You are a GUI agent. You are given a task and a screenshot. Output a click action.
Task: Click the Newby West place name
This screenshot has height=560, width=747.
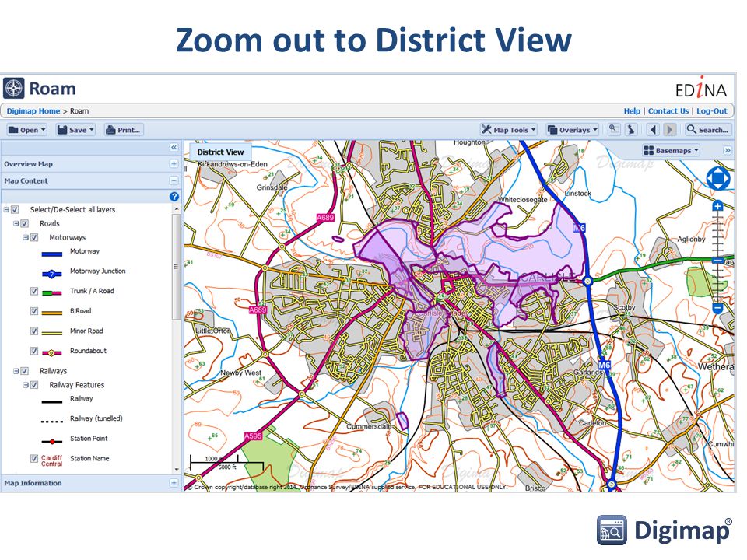tap(240, 373)
